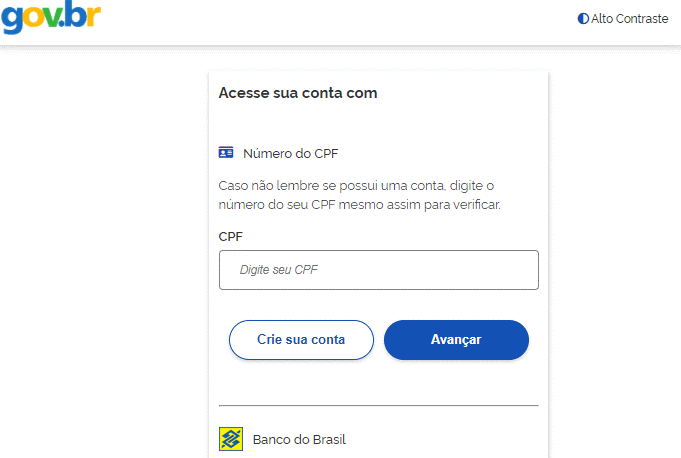The image size is (681, 458).
Task: Choose the Banco do Brasil login option
Action: [x=282, y=439]
